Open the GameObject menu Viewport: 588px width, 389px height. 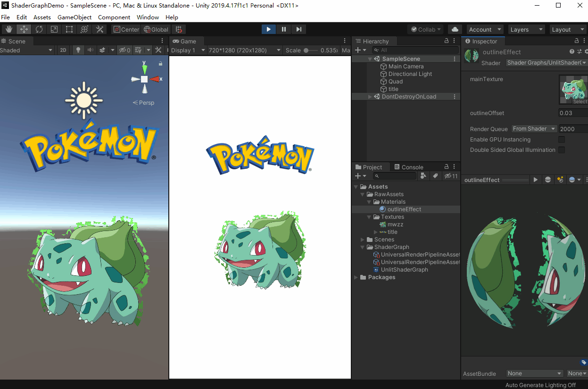75,17
